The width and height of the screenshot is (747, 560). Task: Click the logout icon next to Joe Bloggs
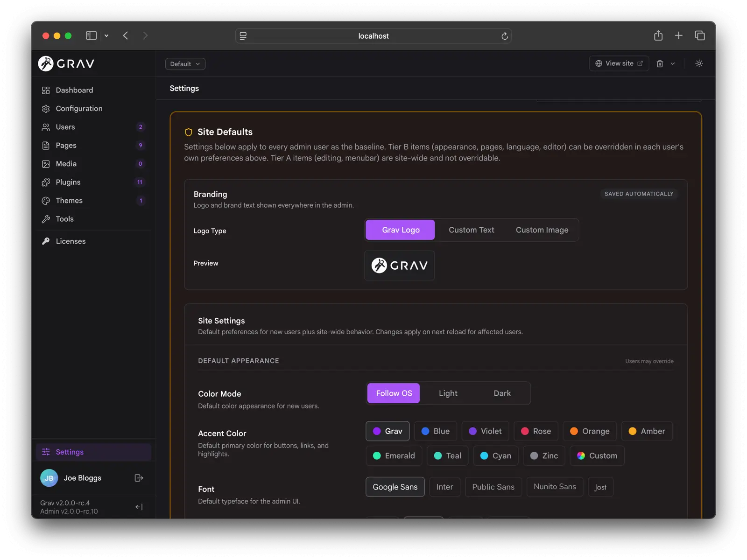(139, 478)
